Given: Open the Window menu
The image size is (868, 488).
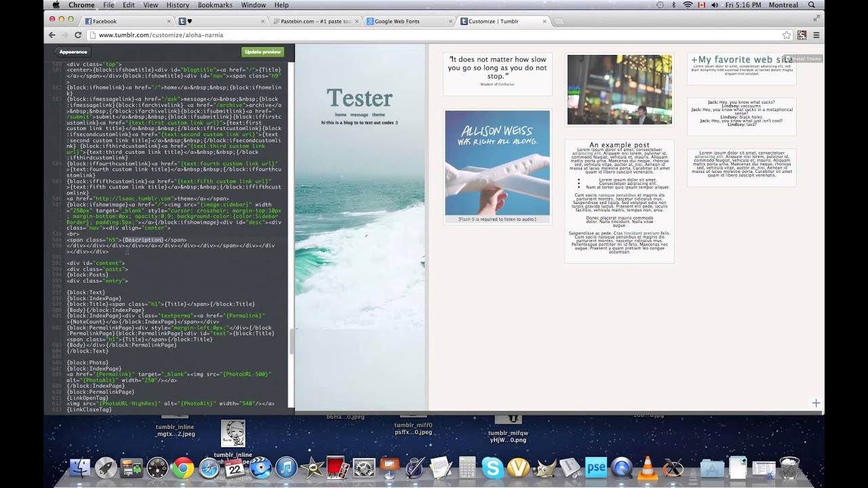Looking at the screenshot, I should pyautogui.click(x=254, y=5).
